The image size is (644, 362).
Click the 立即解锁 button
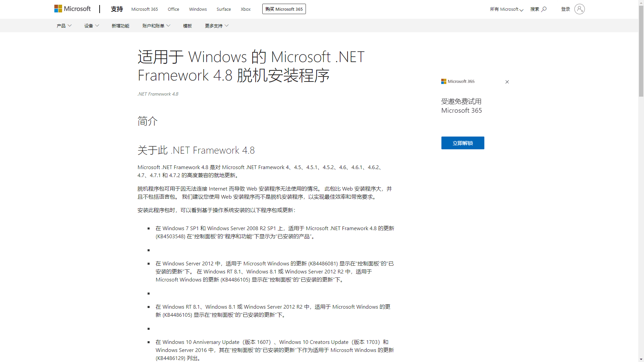point(463,143)
